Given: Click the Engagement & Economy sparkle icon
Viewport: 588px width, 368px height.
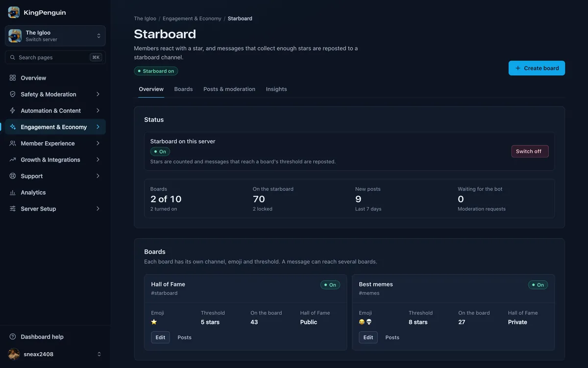Looking at the screenshot, I should click(x=13, y=127).
